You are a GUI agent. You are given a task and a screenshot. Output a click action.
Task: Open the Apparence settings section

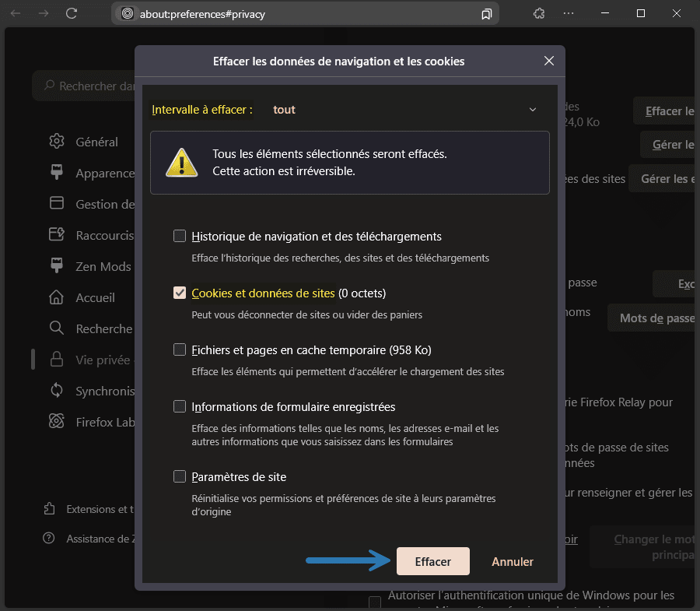click(105, 174)
